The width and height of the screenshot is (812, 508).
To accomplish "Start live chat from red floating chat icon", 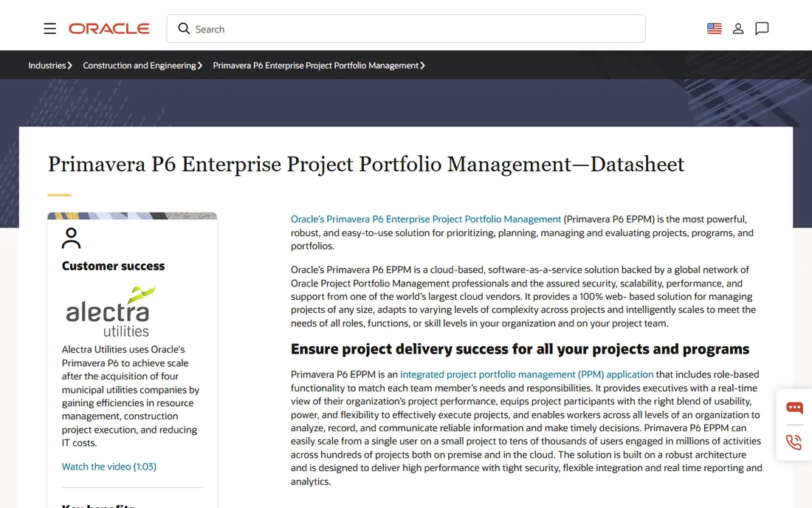I will pyautogui.click(x=794, y=408).
